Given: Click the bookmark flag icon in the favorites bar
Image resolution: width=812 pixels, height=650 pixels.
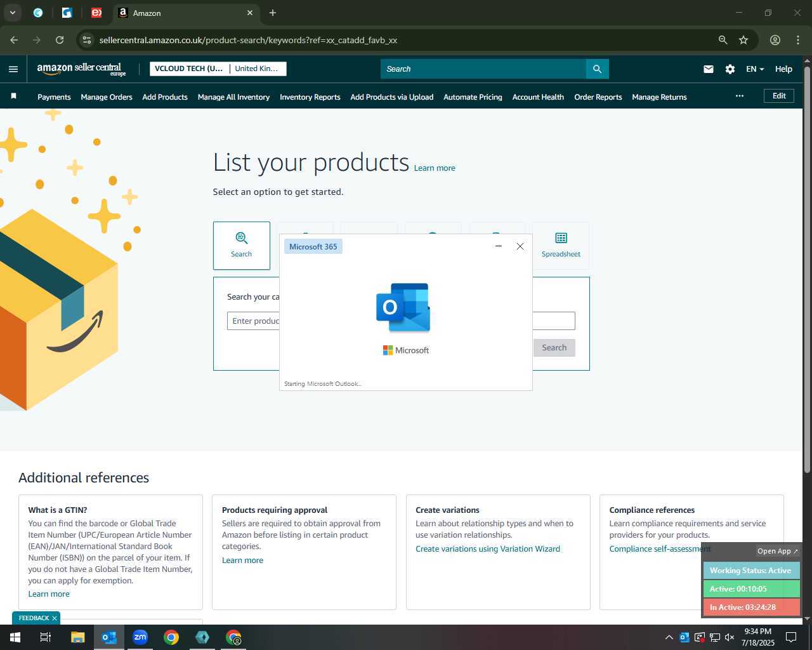Looking at the screenshot, I should [x=13, y=96].
